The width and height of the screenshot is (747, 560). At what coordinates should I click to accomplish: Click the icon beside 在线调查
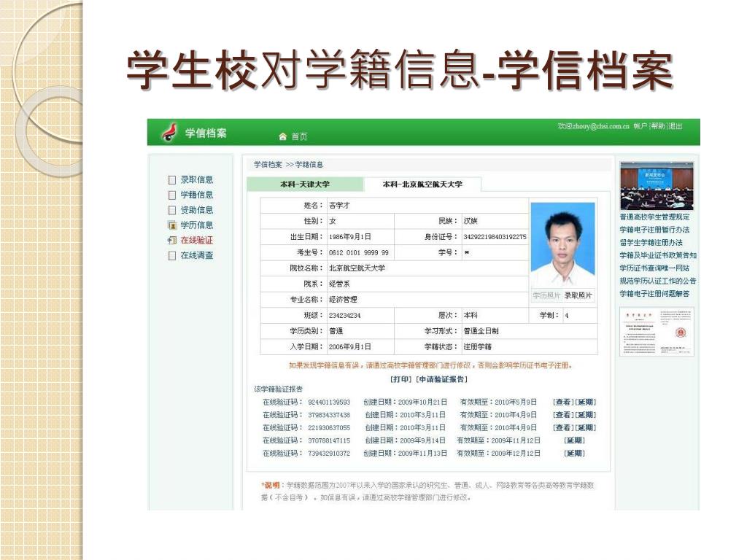coord(172,256)
